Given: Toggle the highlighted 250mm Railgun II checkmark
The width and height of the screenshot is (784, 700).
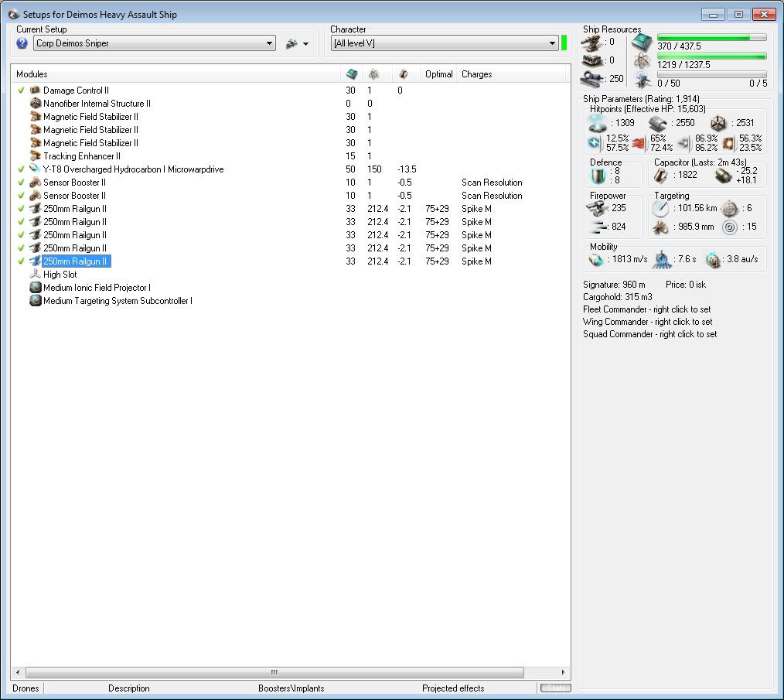Looking at the screenshot, I should pos(21,261).
